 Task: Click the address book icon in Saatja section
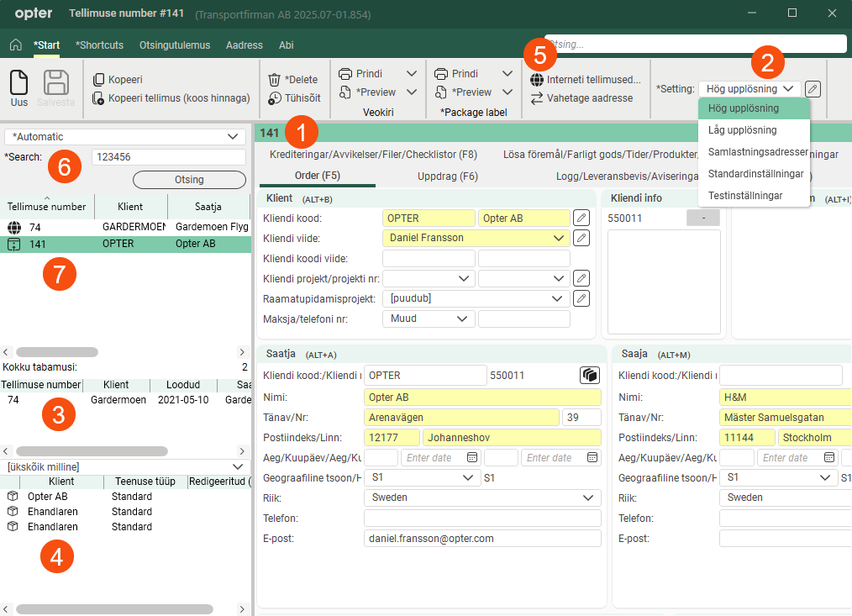pos(589,375)
